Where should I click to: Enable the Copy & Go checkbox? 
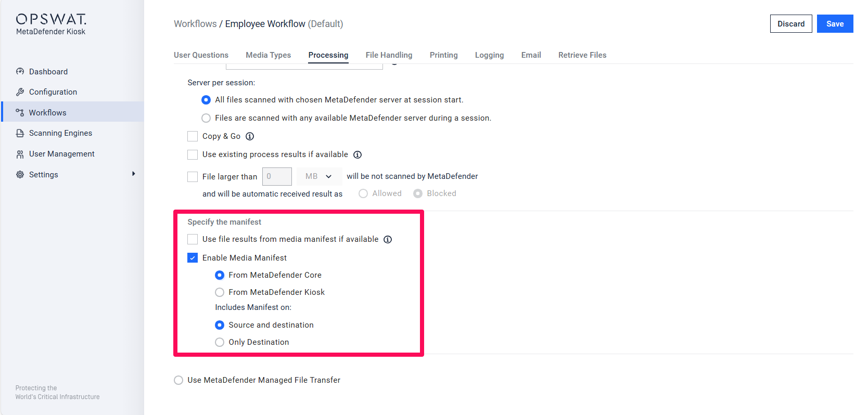point(193,136)
